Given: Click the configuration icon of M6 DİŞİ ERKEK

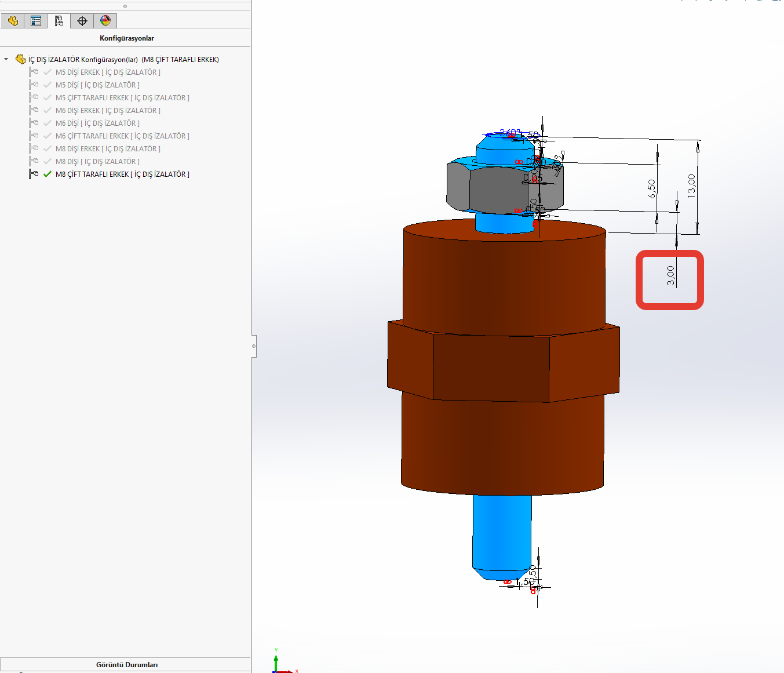Looking at the screenshot, I should (34, 110).
